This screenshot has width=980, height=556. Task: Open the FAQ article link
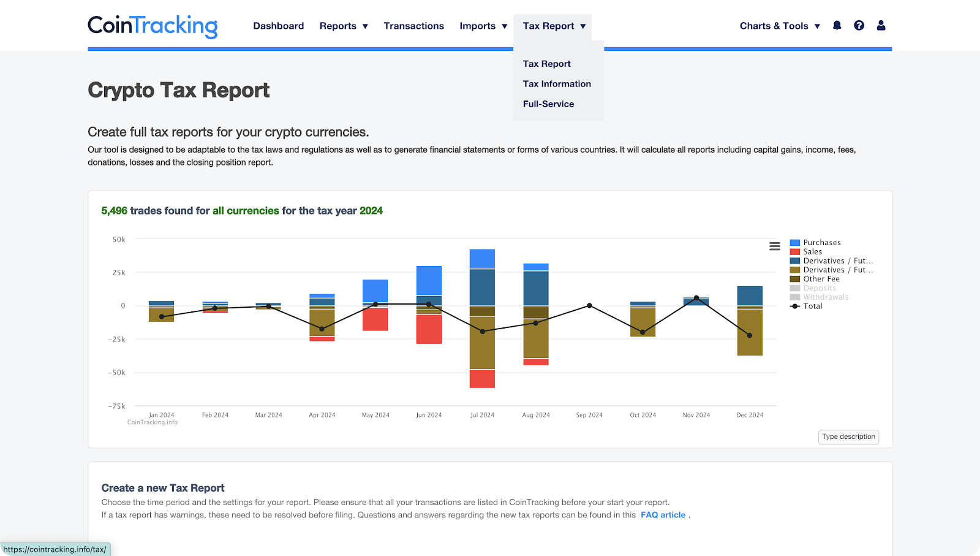click(x=663, y=514)
